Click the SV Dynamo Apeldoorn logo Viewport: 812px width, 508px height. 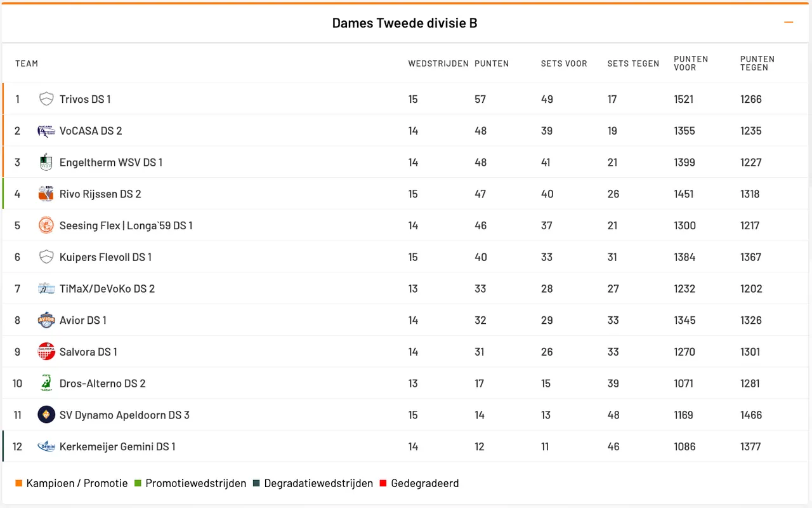pyautogui.click(x=46, y=415)
